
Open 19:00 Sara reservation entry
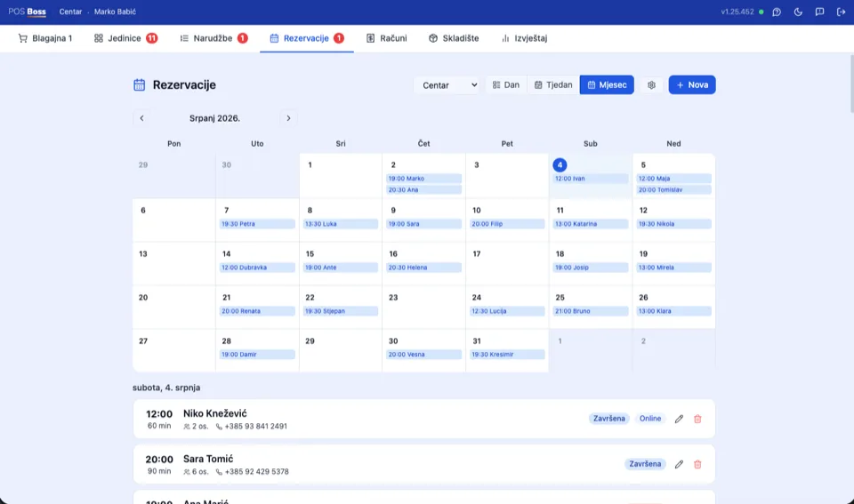point(423,224)
